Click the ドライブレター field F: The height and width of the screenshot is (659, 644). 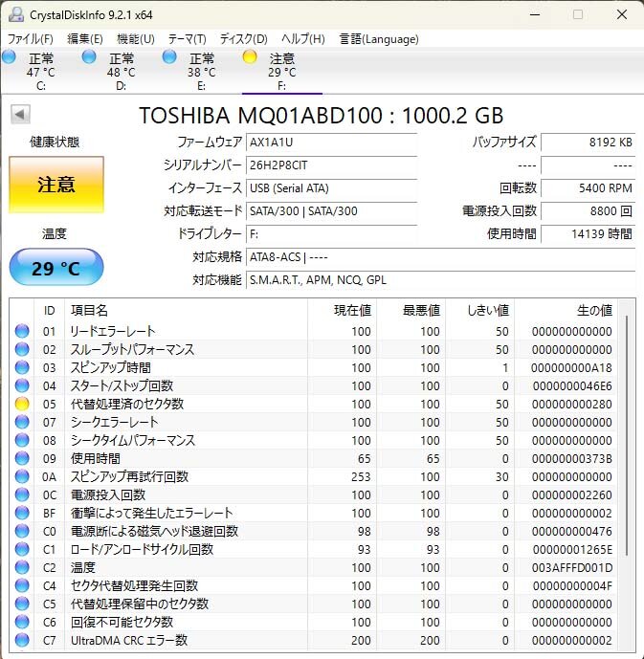[331, 233]
